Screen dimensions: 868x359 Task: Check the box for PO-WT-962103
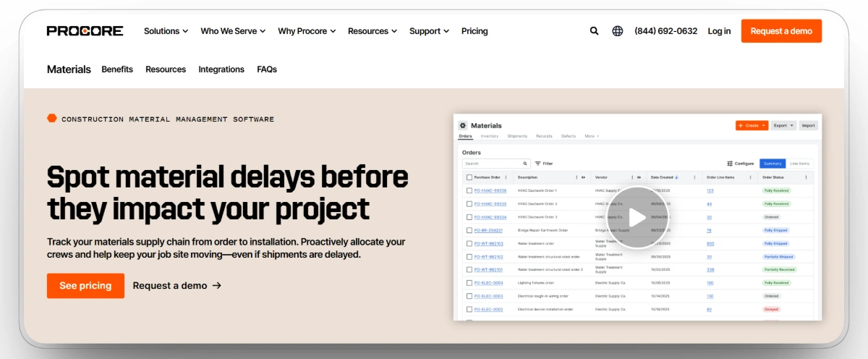point(469,244)
